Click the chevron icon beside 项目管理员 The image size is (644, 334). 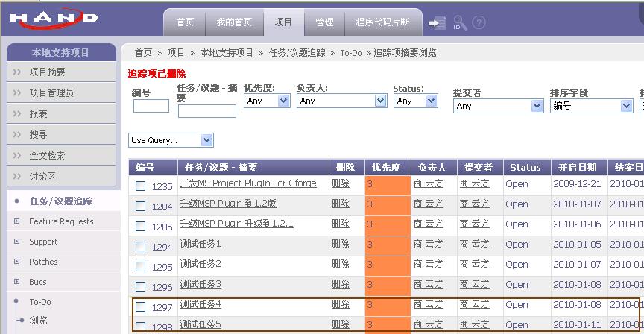pos(17,93)
